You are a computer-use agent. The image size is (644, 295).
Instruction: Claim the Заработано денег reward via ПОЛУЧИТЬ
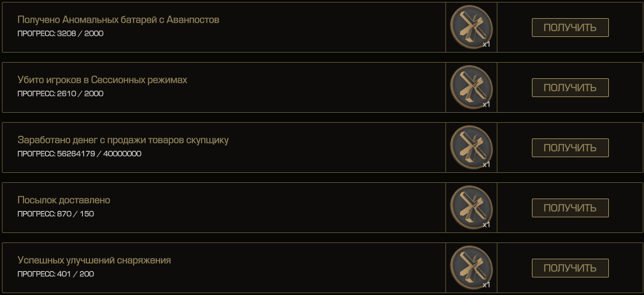570,148
